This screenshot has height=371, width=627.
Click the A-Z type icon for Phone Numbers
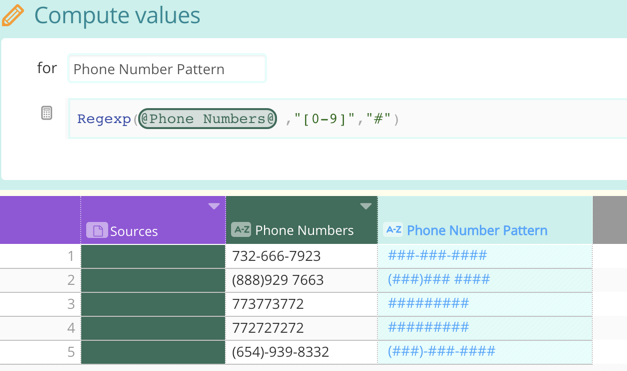click(x=241, y=230)
